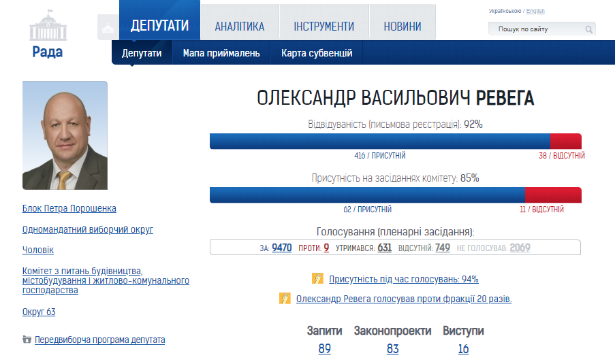Open the Законопроекти count 83
The width and height of the screenshot is (615, 364).
point(392,348)
